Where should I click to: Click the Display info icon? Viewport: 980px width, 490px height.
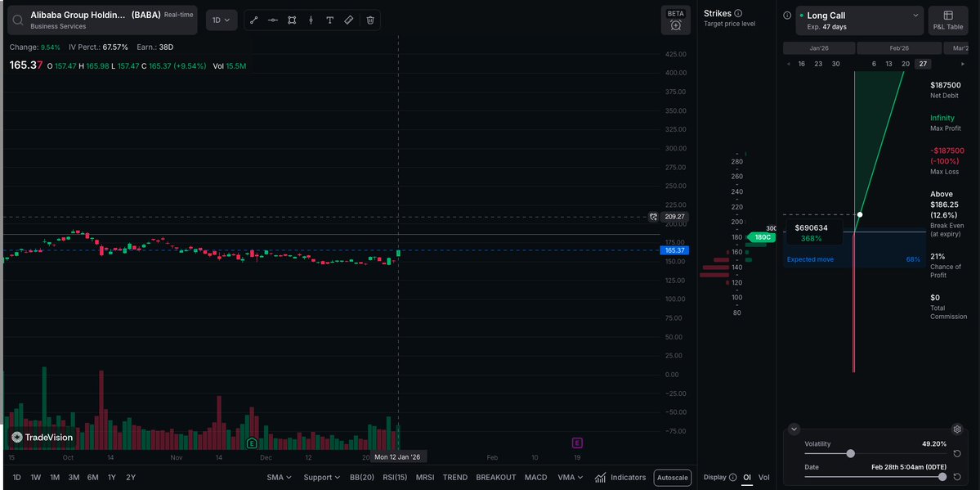732,477
